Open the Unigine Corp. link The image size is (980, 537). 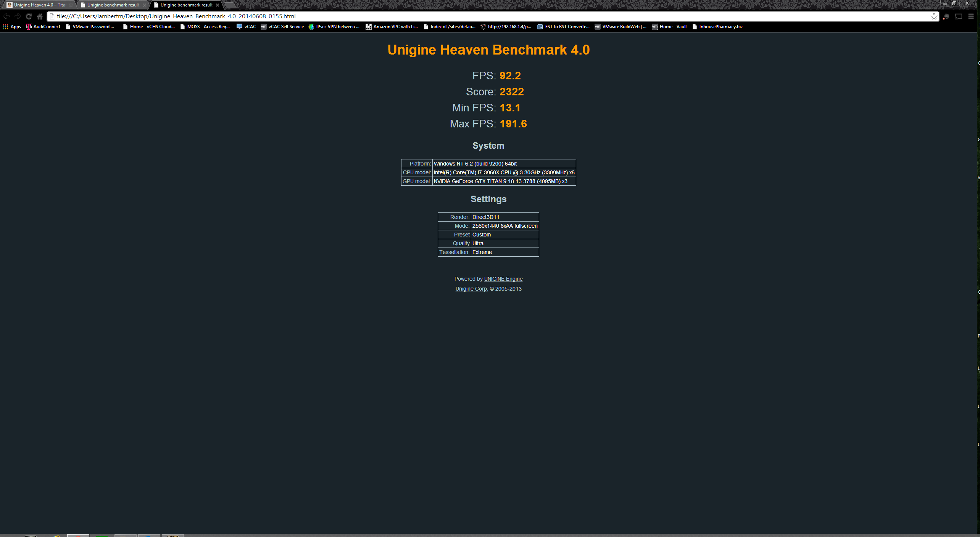[471, 289]
